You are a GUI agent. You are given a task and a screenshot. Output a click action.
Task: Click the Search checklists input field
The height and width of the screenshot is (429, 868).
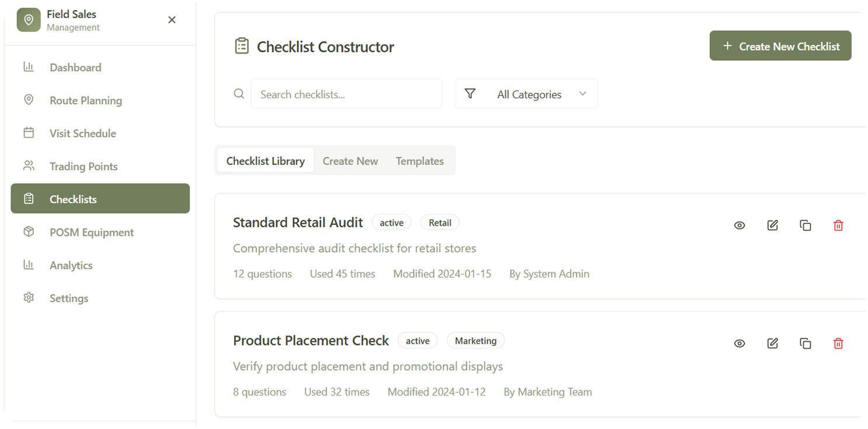click(x=346, y=94)
